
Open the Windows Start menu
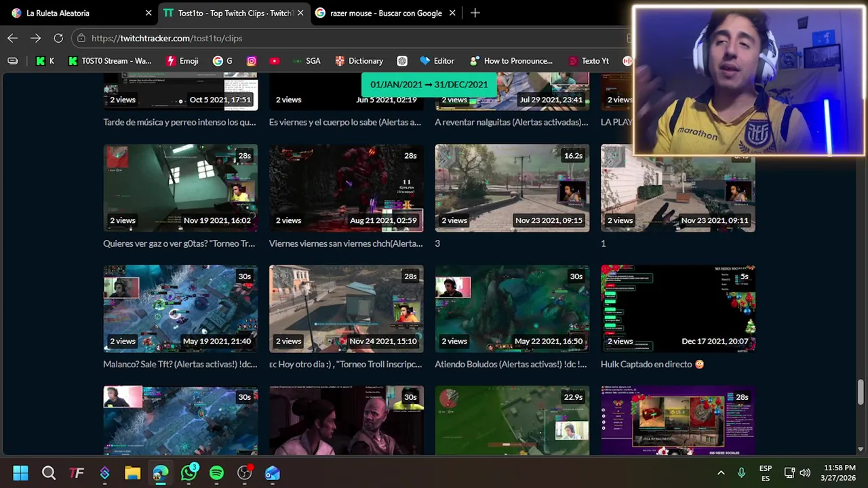pyautogui.click(x=20, y=473)
